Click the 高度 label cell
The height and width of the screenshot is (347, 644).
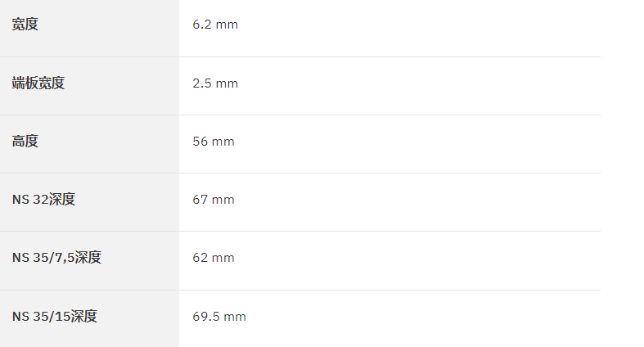click(x=89, y=144)
